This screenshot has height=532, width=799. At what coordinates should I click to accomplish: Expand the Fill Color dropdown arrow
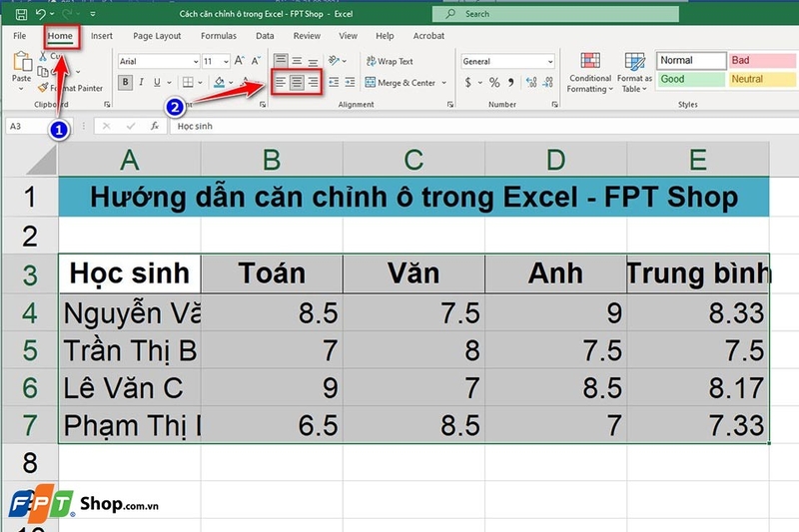231,83
